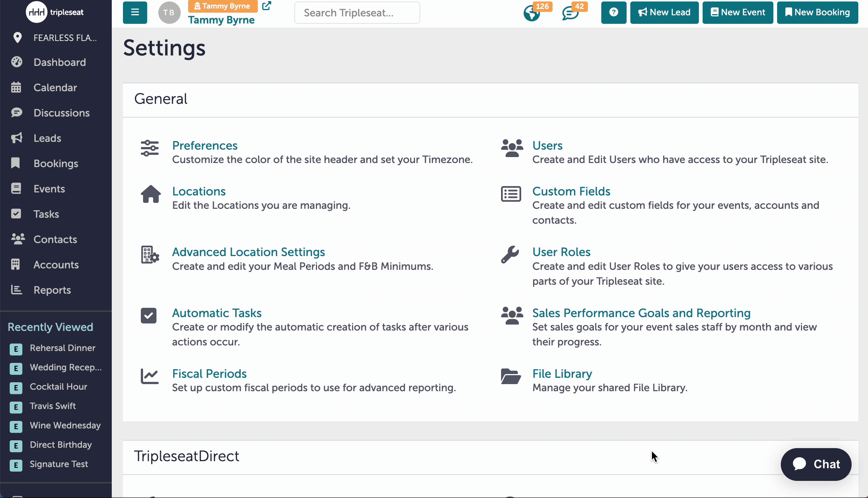
Task: Open recently viewed Direct Birthday event
Action: pos(61,445)
